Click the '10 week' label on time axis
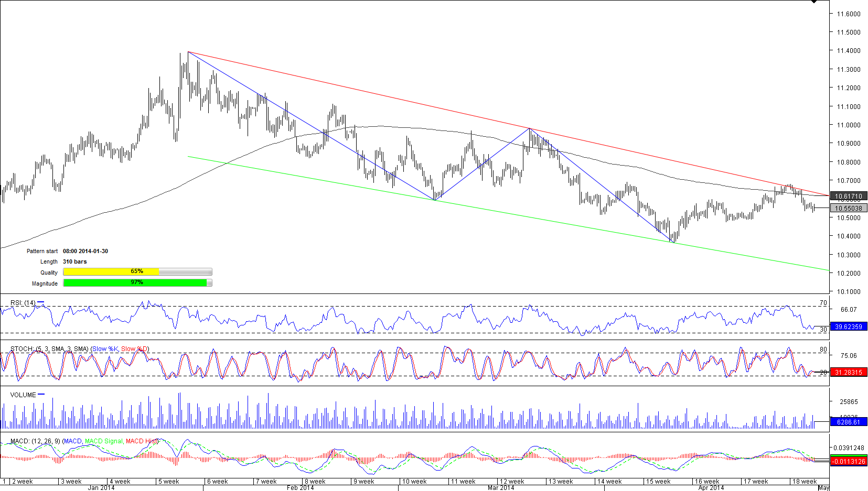 pos(414,482)
